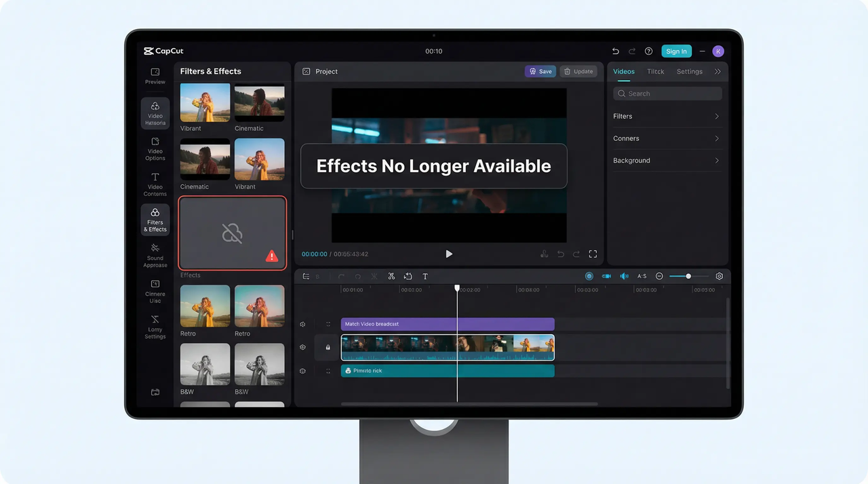The image size is (868, 484).
Task: Click the Sign In button
Action: [x=676, y=51]
